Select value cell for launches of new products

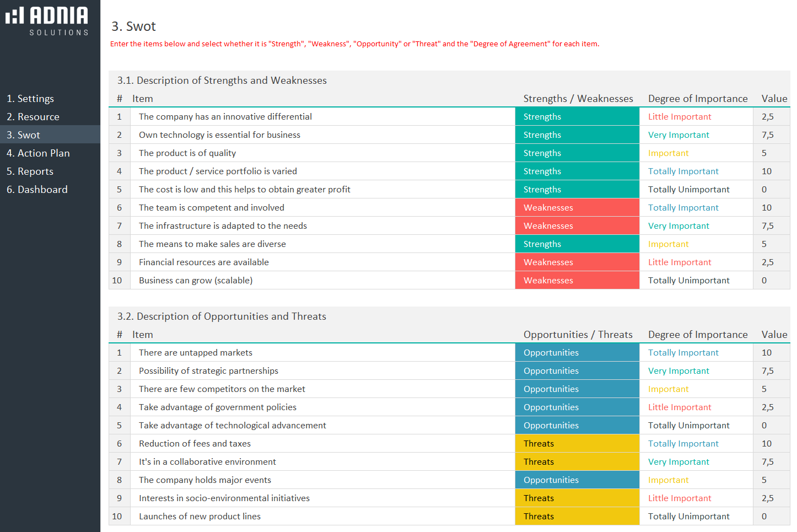pyautogui.click(x=771, y=517)
